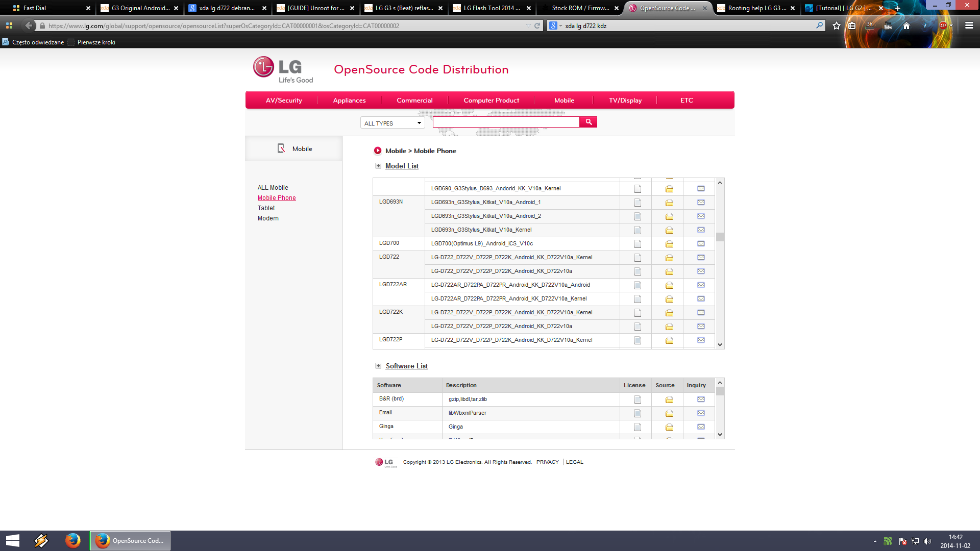Click the license document icon for LGD700 row
Image resolution: width=980 pixels, height=551 pixels.
coord(638,244)
